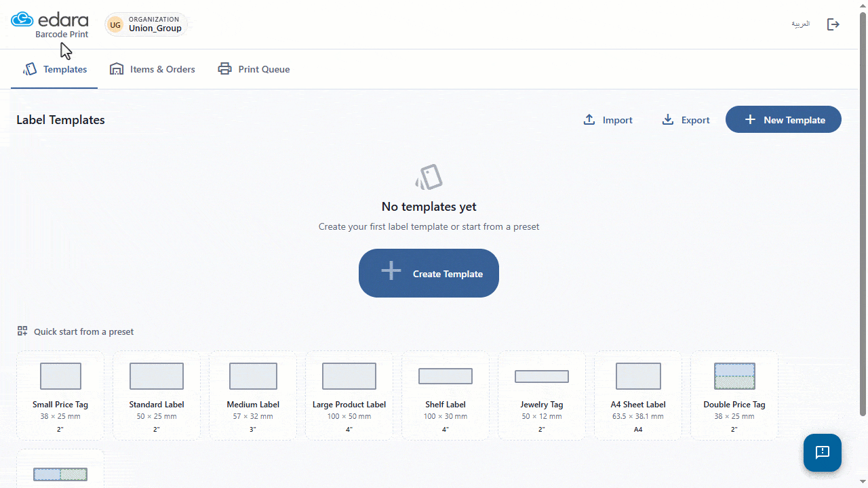Click the Items & Orders warehouse icon
Image resolution: width=868 pixels, height=488 pixels.
tap(117, 69)
